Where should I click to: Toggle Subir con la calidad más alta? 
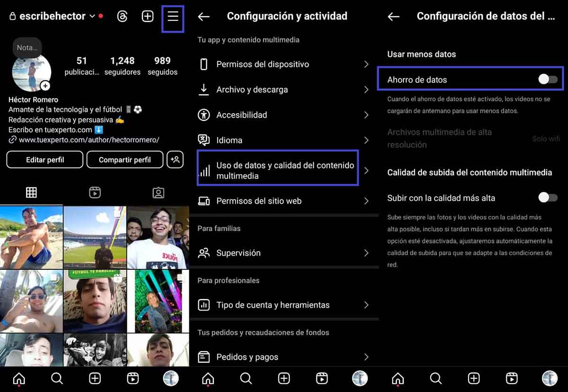click(548, 197)
